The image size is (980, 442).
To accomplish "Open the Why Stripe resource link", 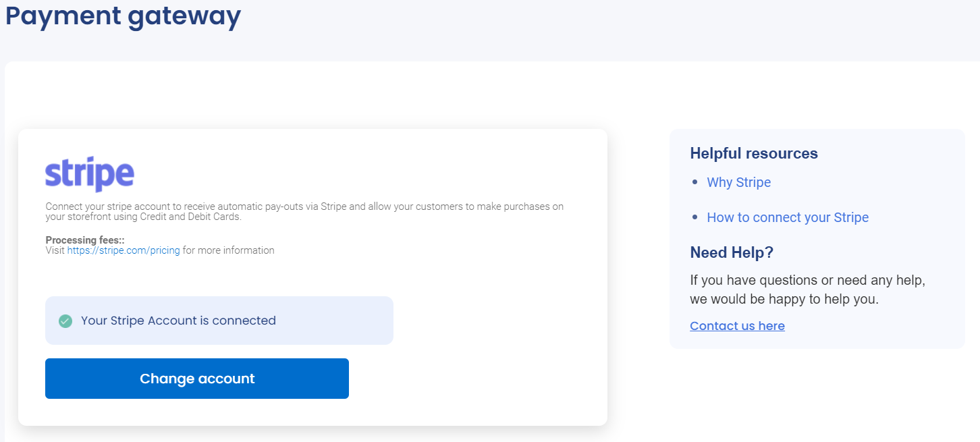I will [738, 182].
